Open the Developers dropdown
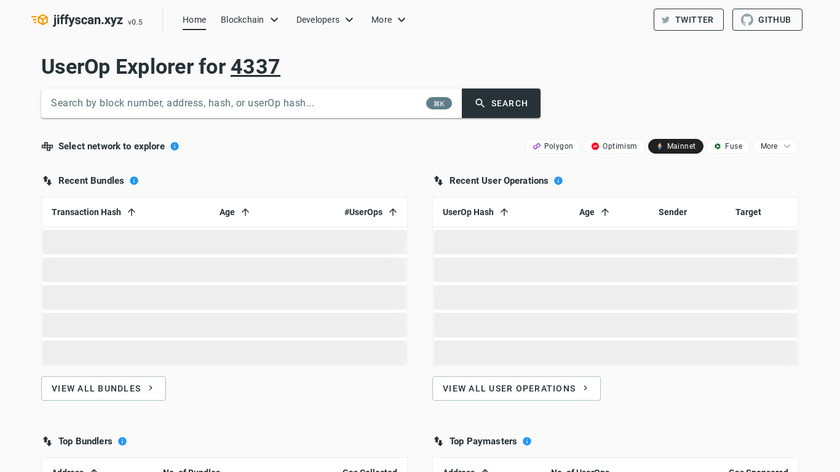840x472 pixels. (x=325, y=20)
